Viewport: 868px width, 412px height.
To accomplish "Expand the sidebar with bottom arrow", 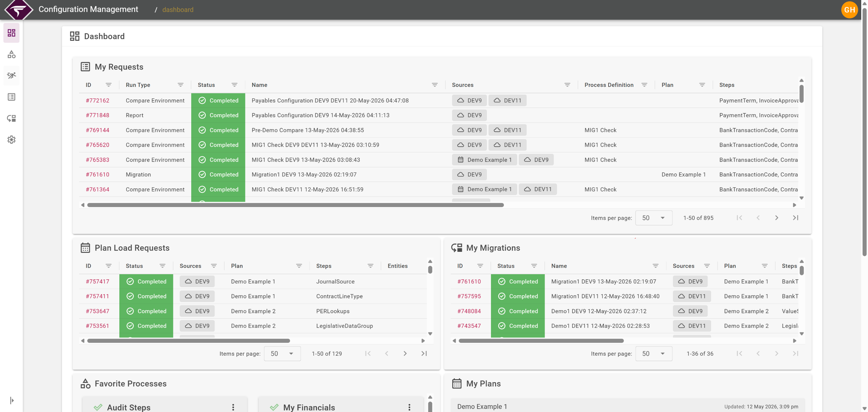I will (12, 400).
